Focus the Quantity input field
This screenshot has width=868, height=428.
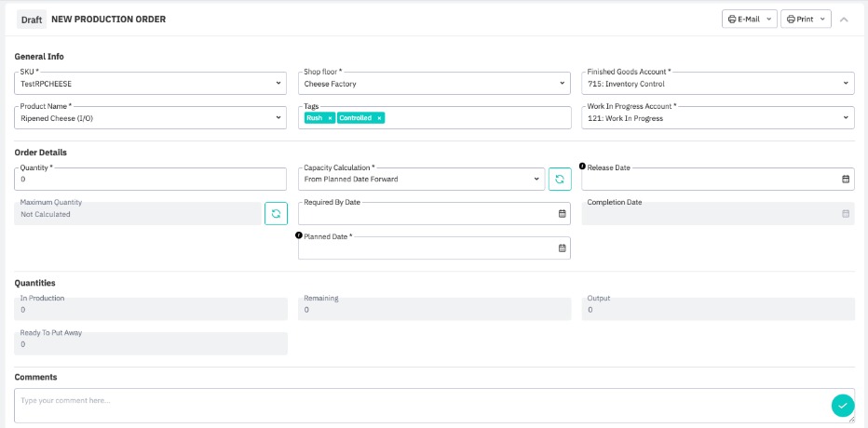(x=150, y=180)
